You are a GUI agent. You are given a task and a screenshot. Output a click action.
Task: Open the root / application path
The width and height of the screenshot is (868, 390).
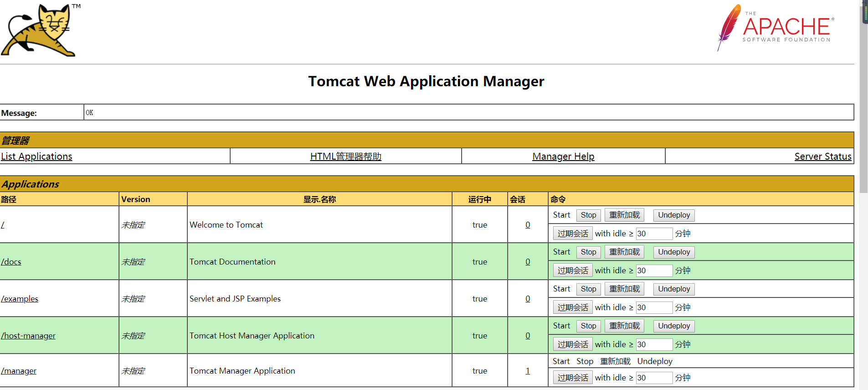pos(3,225)
